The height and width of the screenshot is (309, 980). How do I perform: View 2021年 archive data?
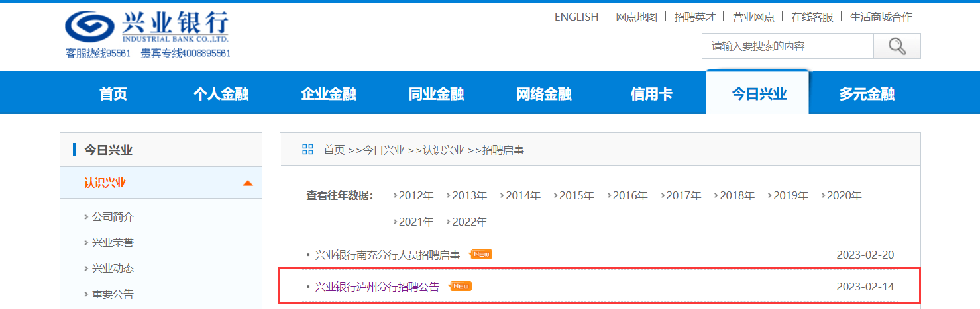pos(416,222)
